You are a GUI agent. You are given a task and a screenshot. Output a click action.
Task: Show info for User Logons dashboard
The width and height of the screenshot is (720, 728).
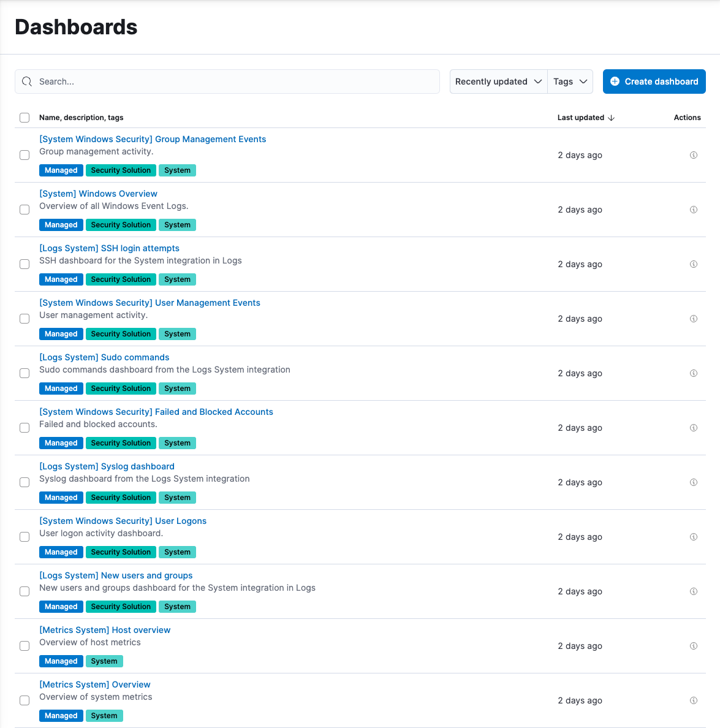click(x=693, y=537)
